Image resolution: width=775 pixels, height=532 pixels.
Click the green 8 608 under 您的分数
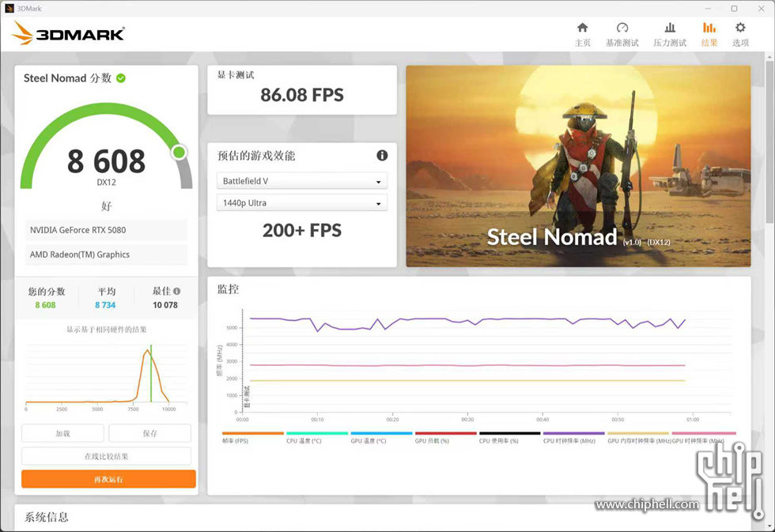click(46, 305)
